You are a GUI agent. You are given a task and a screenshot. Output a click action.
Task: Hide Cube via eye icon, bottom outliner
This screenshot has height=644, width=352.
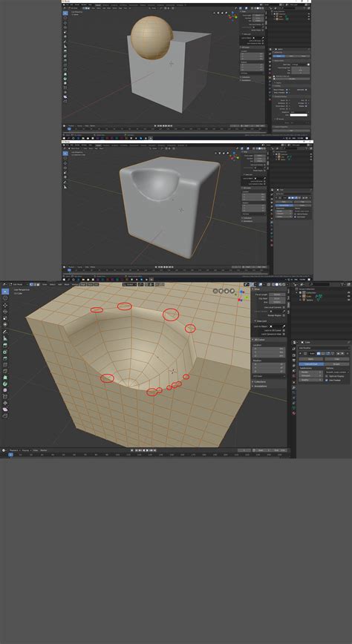click(x=349, y=296)
